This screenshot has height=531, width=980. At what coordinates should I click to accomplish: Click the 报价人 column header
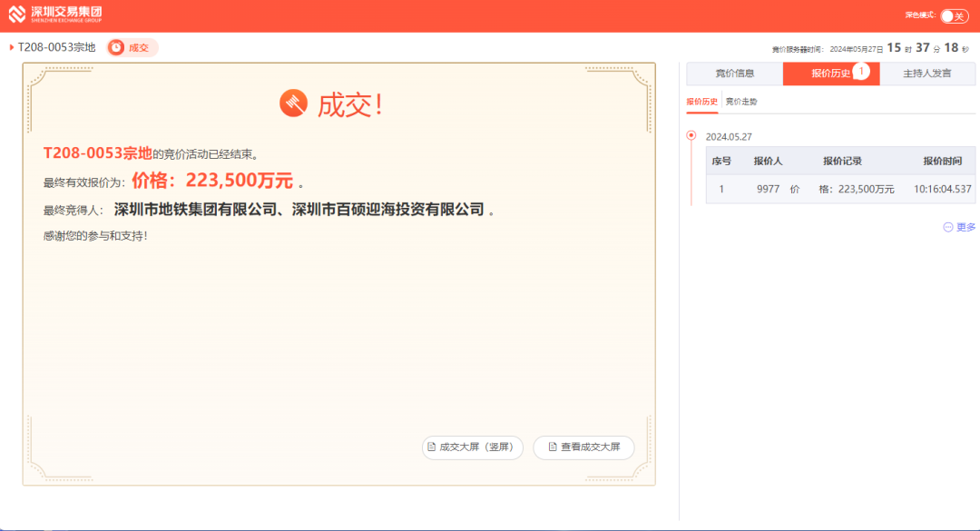point(769,161)
